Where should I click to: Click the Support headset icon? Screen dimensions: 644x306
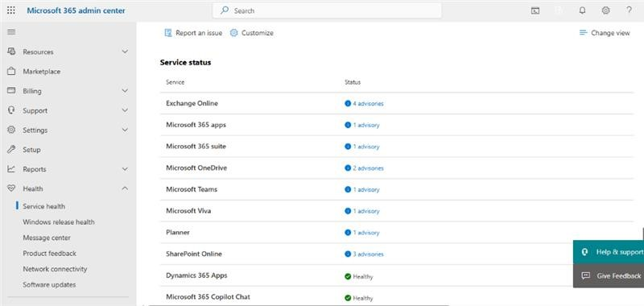point(11,110)
